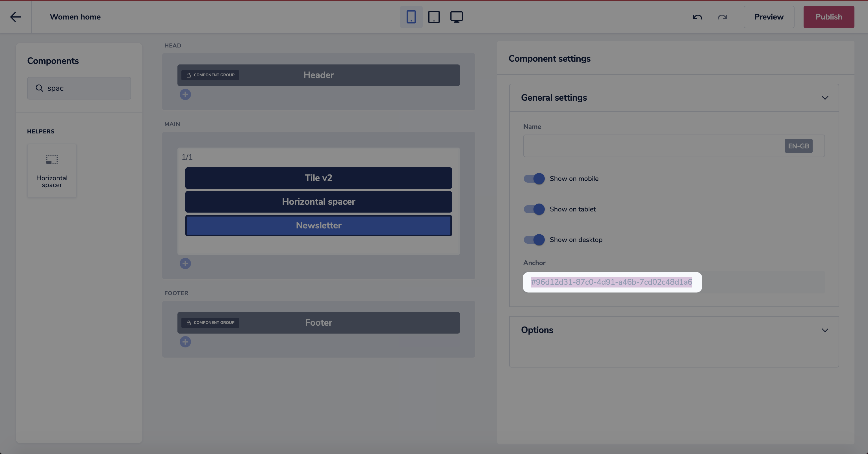
Task: Disable Show on desktop switch
Action: [534, 240]
